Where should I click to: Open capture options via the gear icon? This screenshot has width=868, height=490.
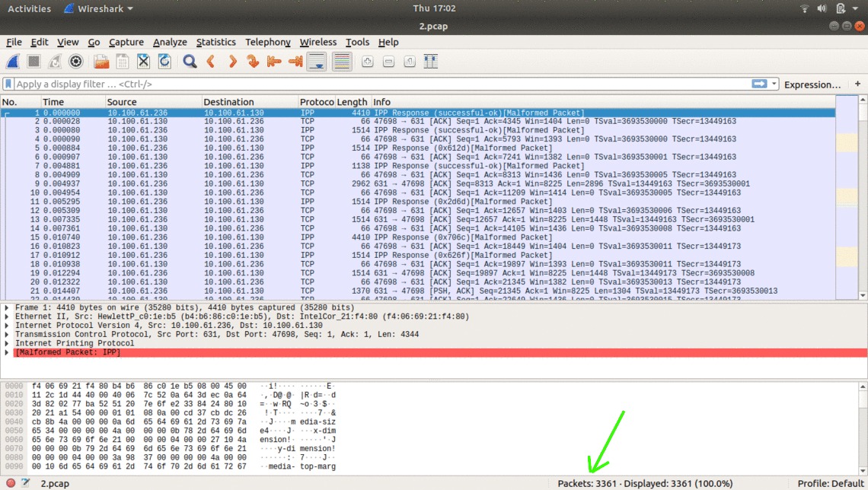(x=76, y=62)
